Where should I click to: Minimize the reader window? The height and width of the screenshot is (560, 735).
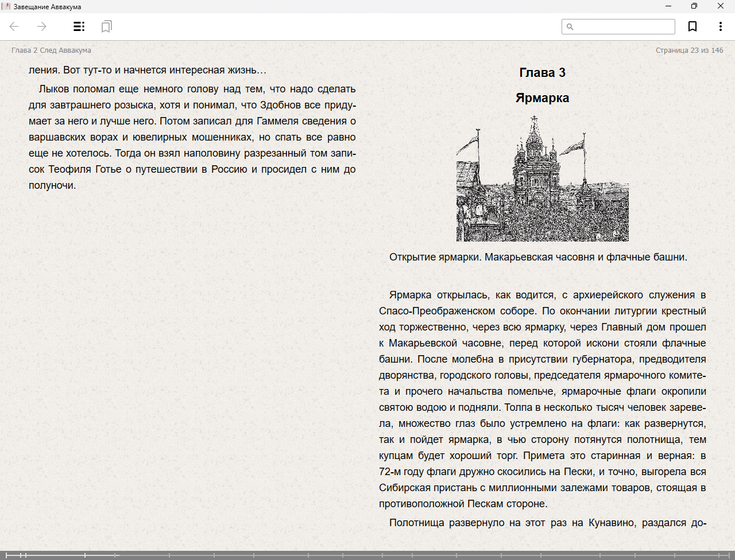668,6
